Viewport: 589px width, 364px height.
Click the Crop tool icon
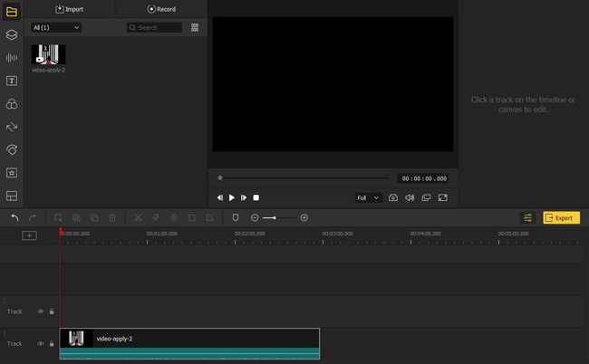pyautogui.click(x=191, y=217)
